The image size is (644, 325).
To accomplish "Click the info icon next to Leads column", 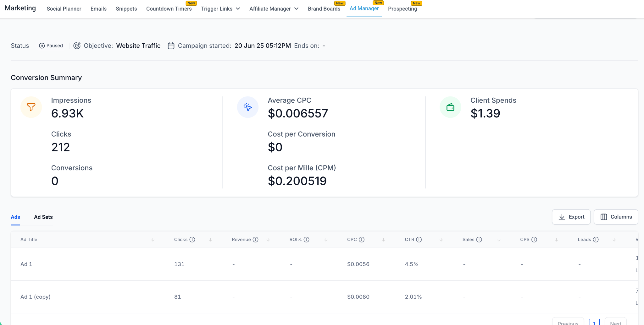I will tap(596, 240).
